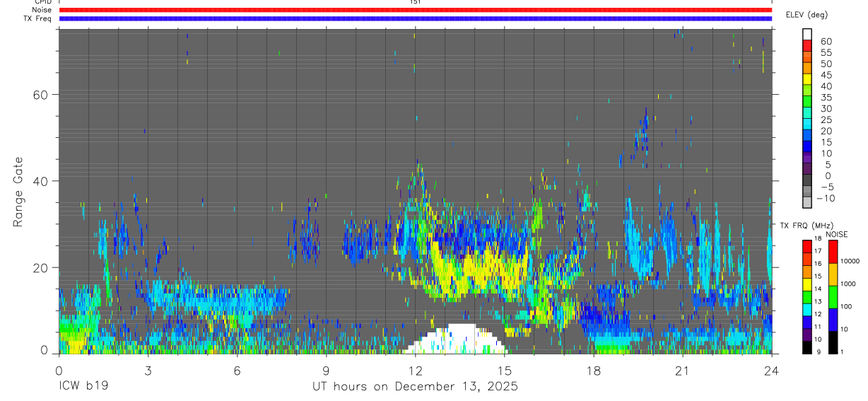The height and width of the screenshot is (401, 868).
Task: Click the "10000" label on the NOISE scale
Action: point(850,262)
